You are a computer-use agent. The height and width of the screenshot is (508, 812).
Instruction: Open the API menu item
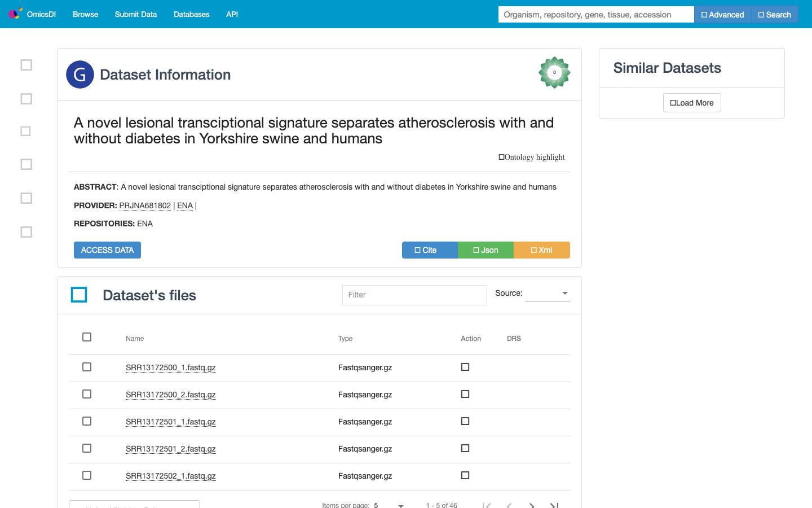click(x=232, y=14)
